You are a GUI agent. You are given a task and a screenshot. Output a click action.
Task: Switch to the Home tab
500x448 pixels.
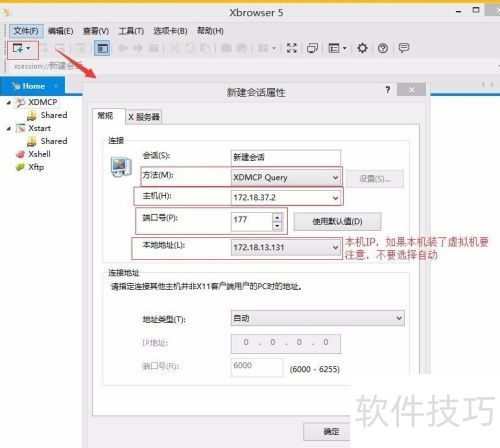coord(33,86)
